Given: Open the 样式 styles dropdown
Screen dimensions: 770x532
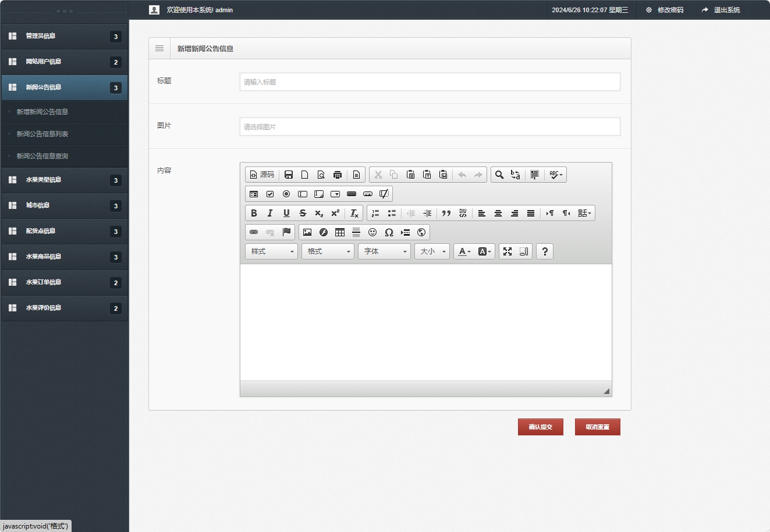Looking at the screenshot, I should pos(272,251).
